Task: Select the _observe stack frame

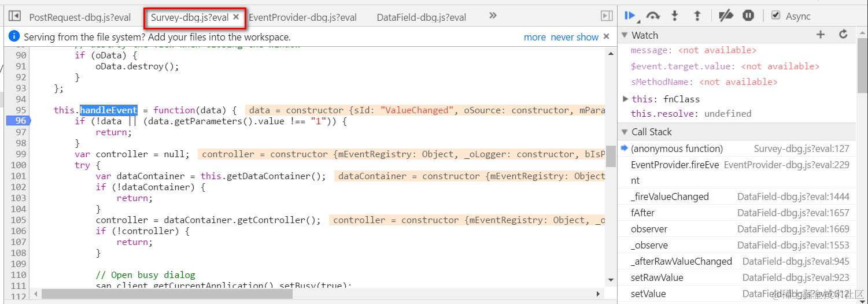Action: [x=736, y=245]
